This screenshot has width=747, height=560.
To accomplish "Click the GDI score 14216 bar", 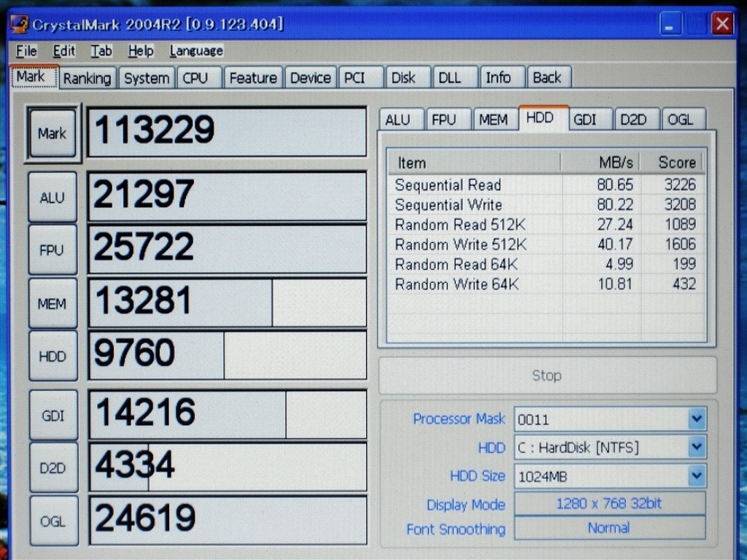I will [x=228, y=415].
